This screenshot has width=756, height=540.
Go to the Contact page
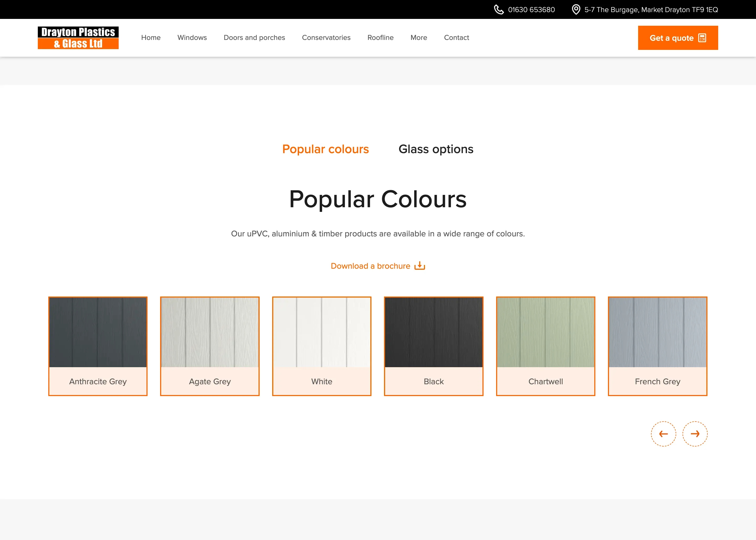pyautogui.click(x=456, y=38)
